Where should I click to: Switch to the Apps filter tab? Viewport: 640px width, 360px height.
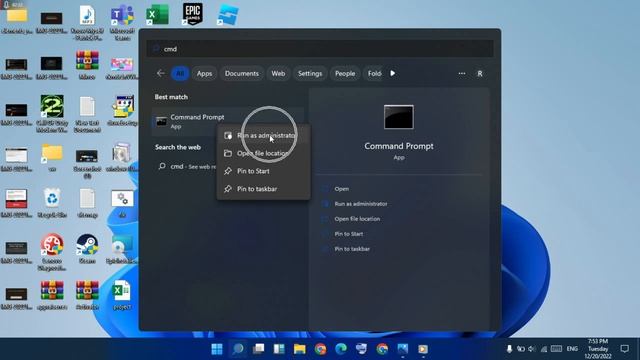pyautogui.click(x=204, y=73)
